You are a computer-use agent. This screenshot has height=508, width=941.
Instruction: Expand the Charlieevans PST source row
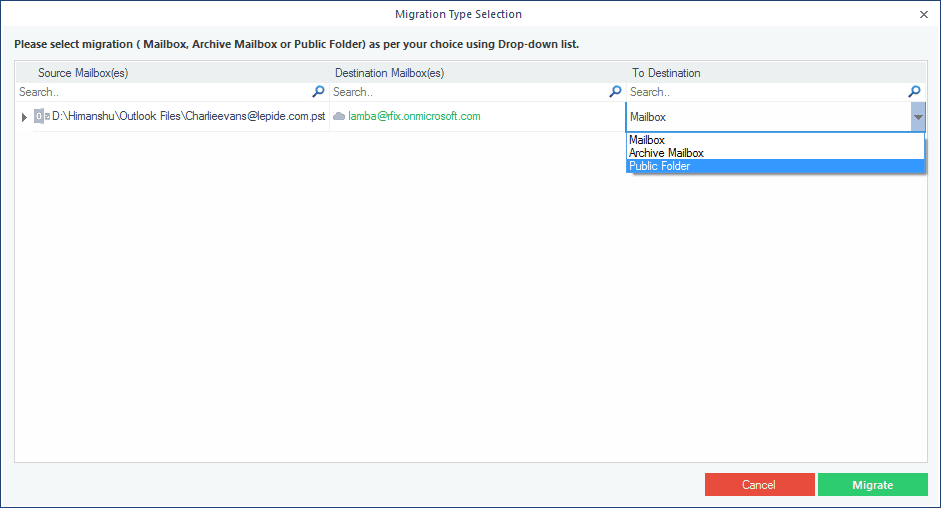(24, 117)
